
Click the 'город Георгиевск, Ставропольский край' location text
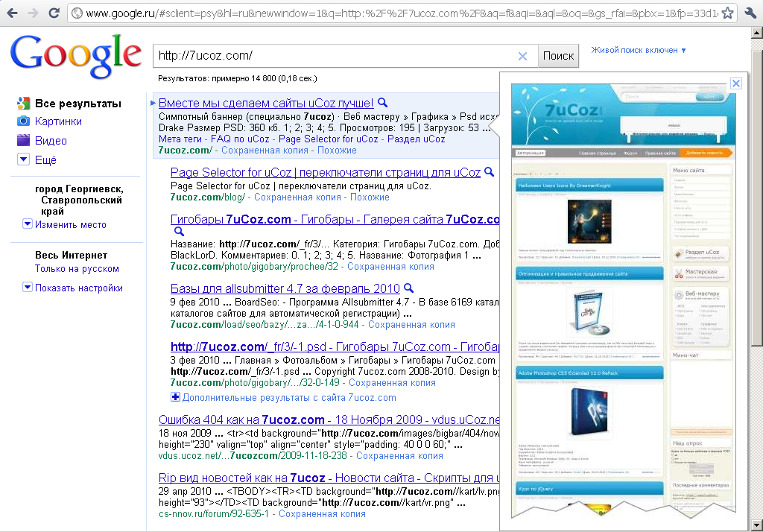coord(79,200)
